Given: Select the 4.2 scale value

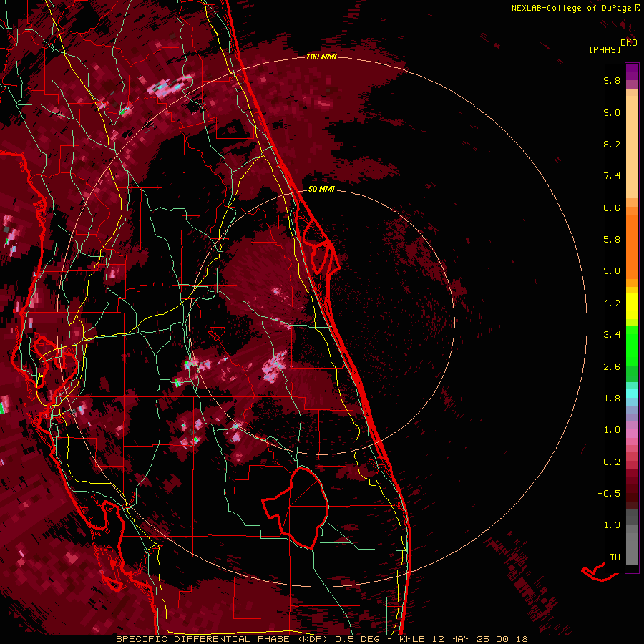Looking at the screenshot, I should (612, 303).
